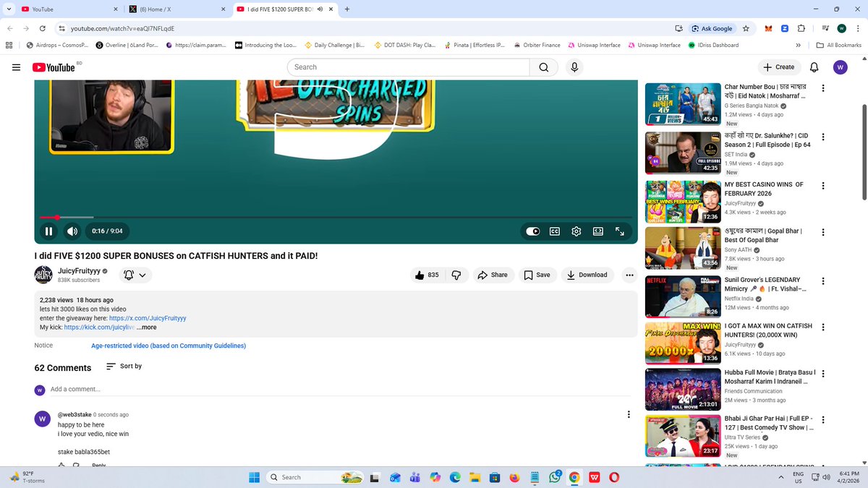
Task: Dislike the video with thumbs down
Action: tap(456, 275)
